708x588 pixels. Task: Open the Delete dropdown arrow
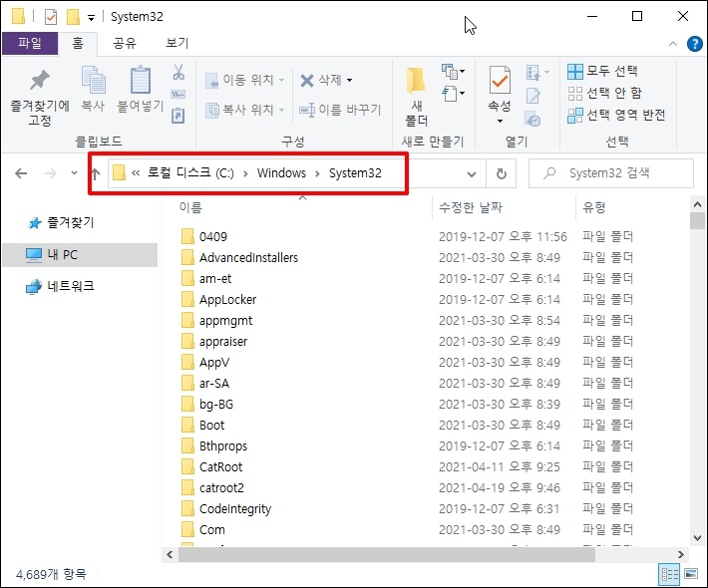tap(349, 81)
